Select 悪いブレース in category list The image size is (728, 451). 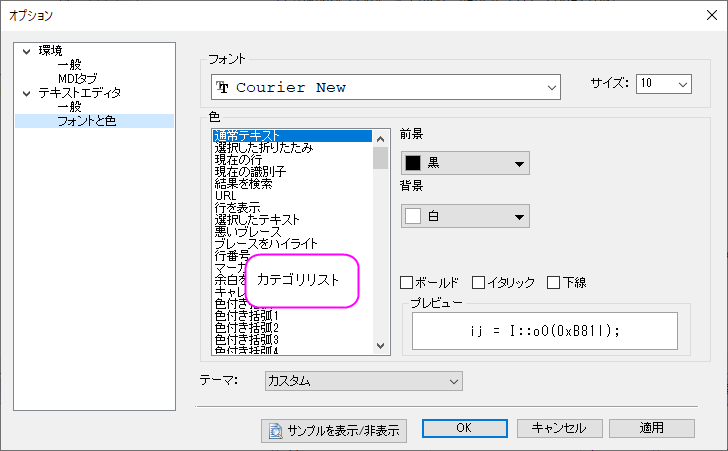click(x=292, y=232)
